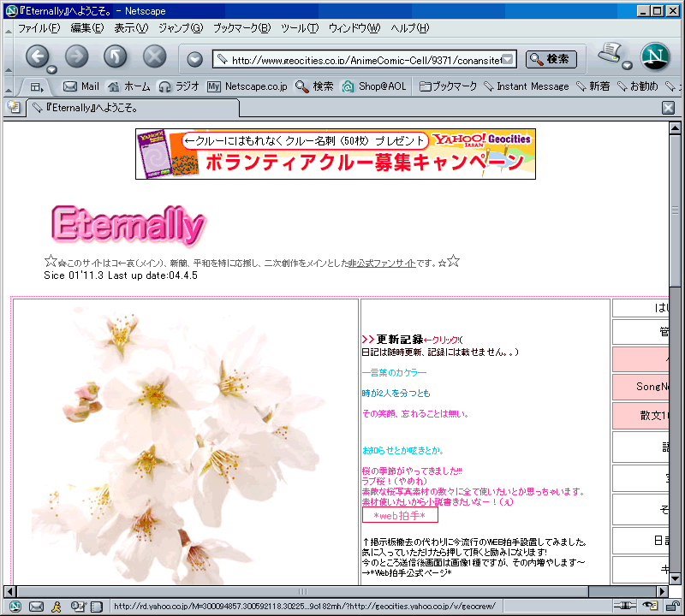Open Address Book icon in status bar
This screenshot has width=685, height=616.
point(97,607)
